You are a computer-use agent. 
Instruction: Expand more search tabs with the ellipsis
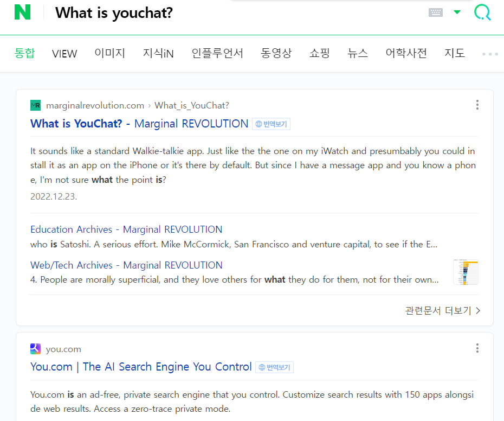[489, 54]
